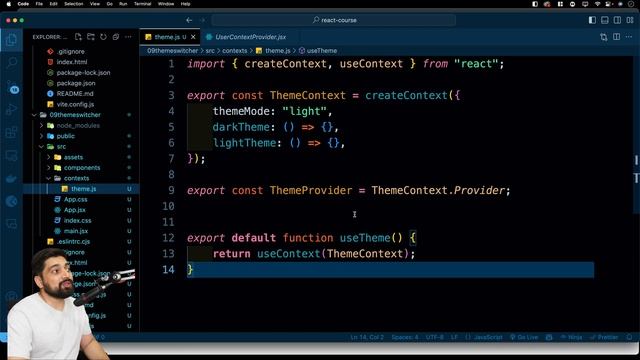Image resolution: width=640 pixels, height=360 pixels.
Task: Open the Docker view in activity bar
Action: [12, 178]
